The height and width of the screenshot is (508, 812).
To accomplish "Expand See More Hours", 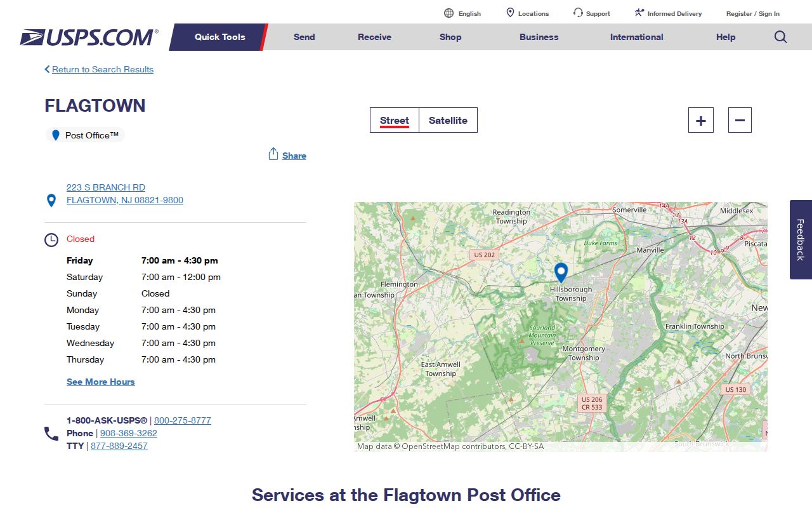I will point(101,382).
